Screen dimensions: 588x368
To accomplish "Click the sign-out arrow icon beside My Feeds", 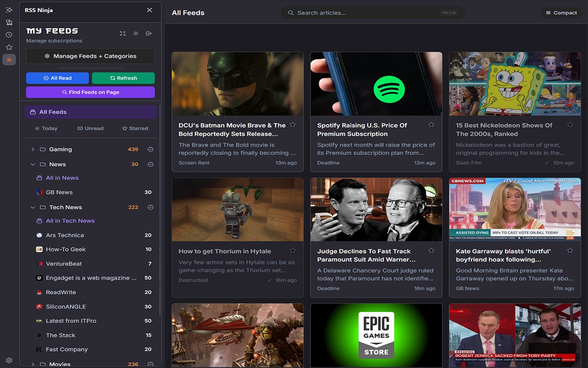I will point(148,34).
